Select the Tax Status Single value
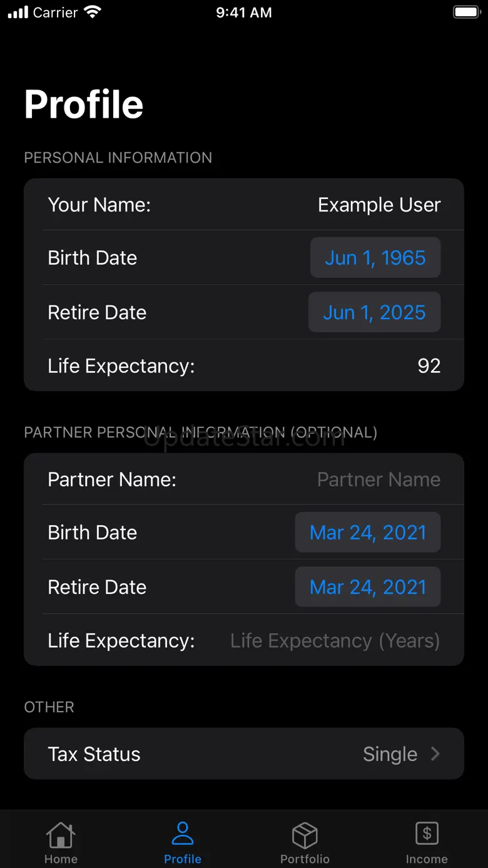Viewport: 488px width, 868px height. (390, 754)
